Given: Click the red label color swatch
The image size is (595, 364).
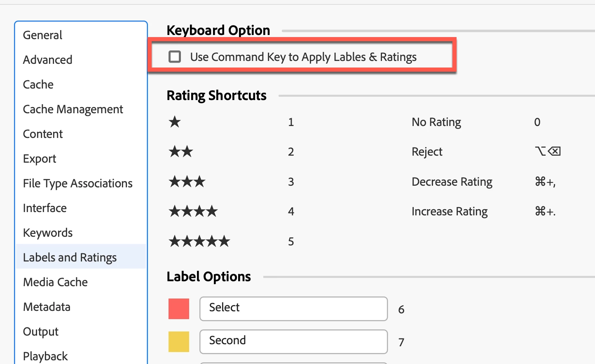Looking at the screenshot, I should 179,309.
